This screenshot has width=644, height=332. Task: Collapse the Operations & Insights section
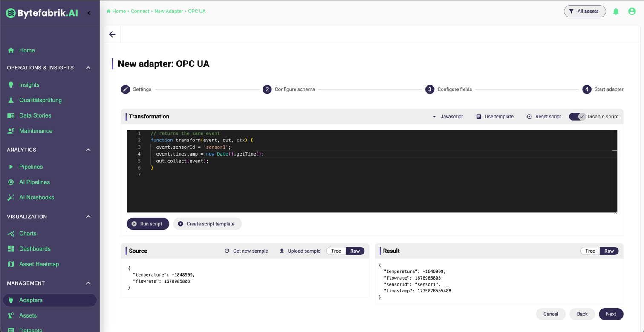[88, 68]
